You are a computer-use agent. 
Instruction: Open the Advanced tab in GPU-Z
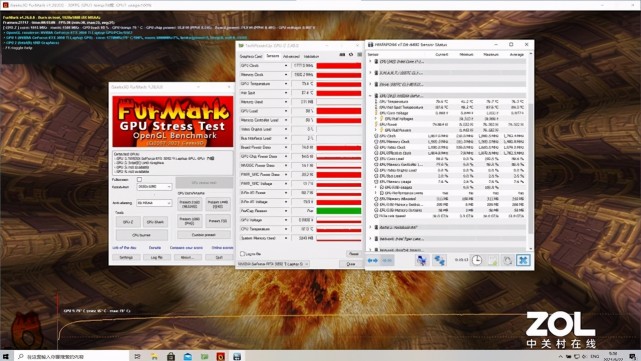pos(291,56)
